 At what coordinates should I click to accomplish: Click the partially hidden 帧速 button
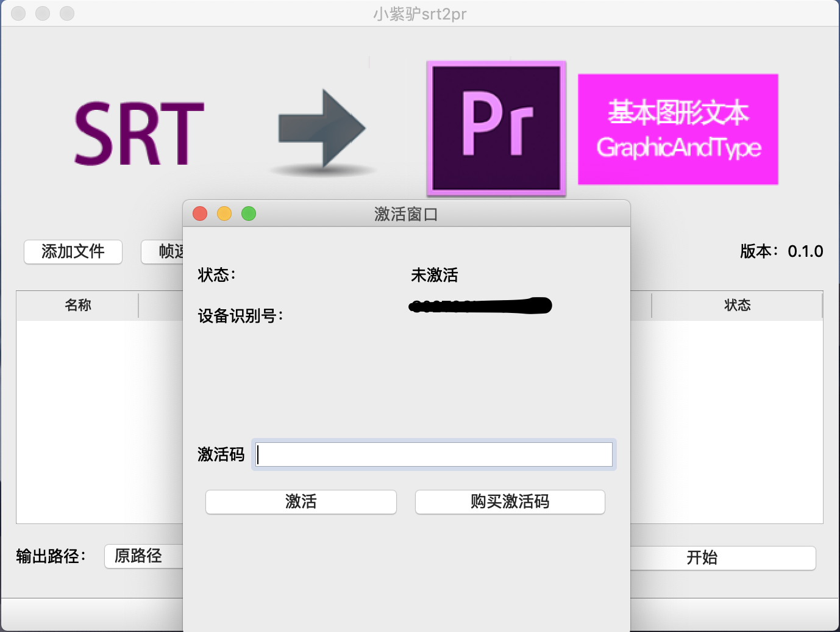163,251
